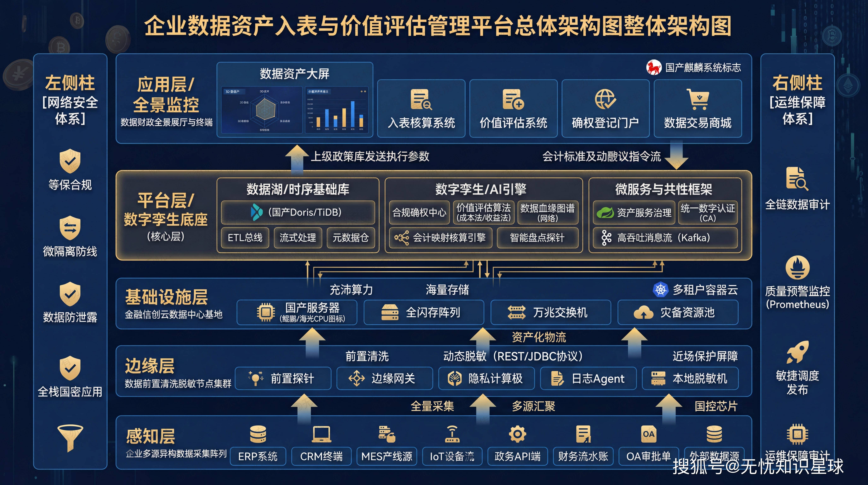Open the 价值评估系统 tile
The width and height of the screenshot is (868, 485).
click(513, 109)
